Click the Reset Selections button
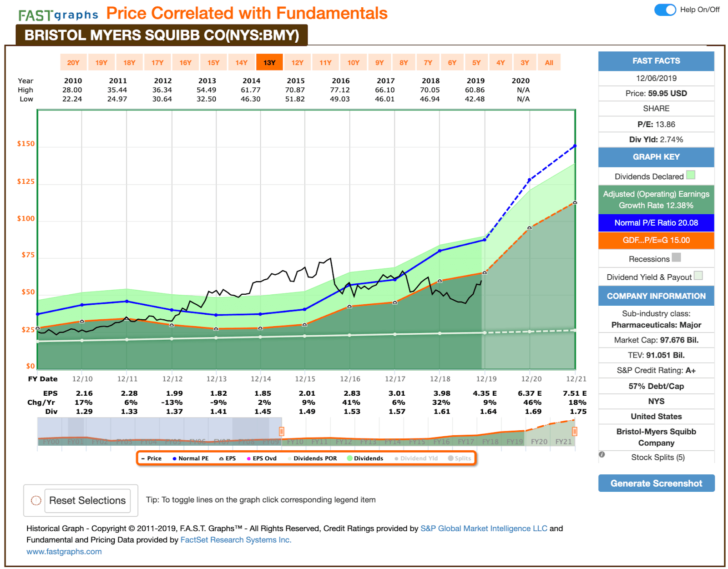Screen dimensions: 728x569 tap(87, 500)
